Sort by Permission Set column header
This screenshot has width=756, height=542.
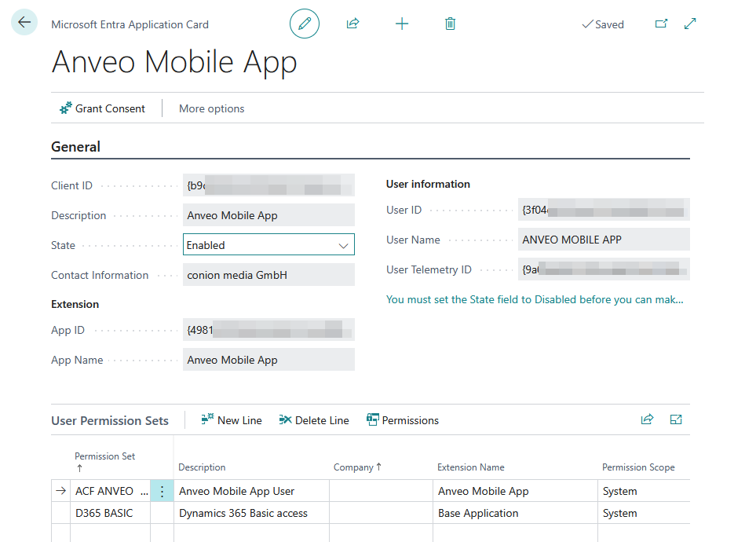104,461
